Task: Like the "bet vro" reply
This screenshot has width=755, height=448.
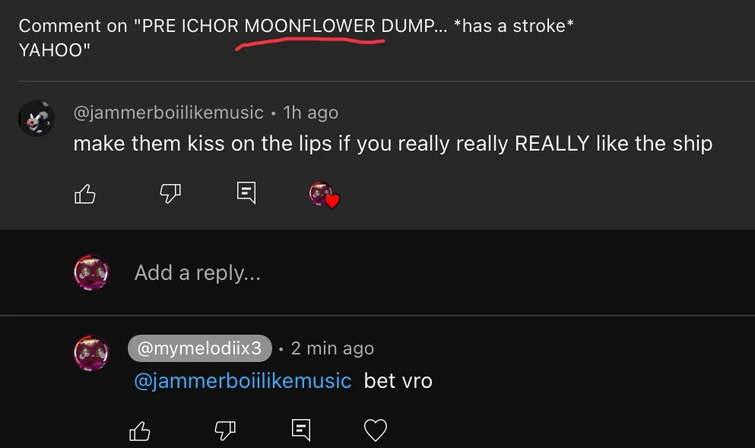Action: coord(141,430)
